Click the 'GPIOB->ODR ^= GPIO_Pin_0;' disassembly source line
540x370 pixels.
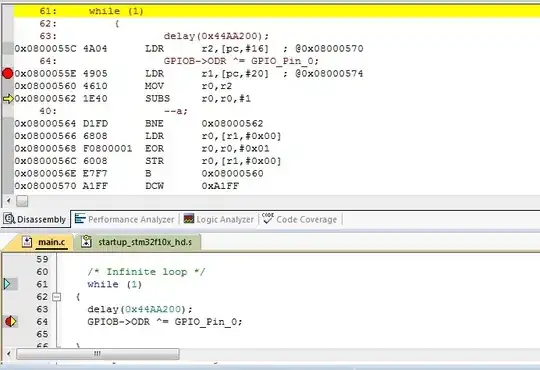coord(241,61)
